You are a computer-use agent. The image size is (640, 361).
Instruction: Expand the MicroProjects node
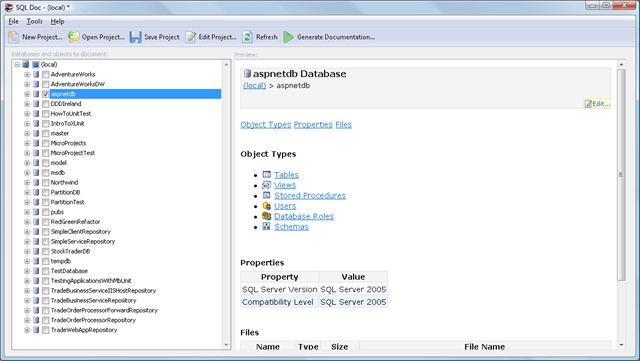[x=27, y=143]
